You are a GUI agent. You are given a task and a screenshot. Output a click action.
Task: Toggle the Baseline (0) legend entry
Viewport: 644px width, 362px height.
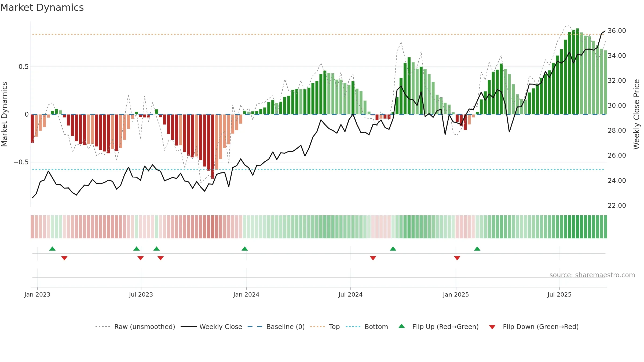coord(276,327)
